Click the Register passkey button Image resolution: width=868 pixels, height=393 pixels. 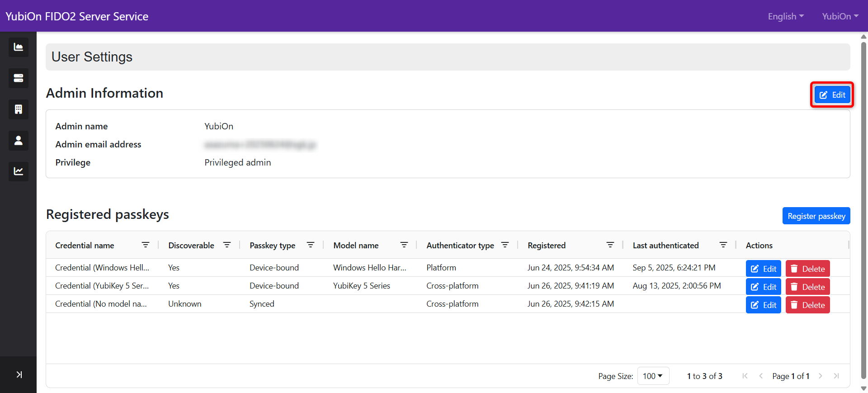[x=816, y=216]
